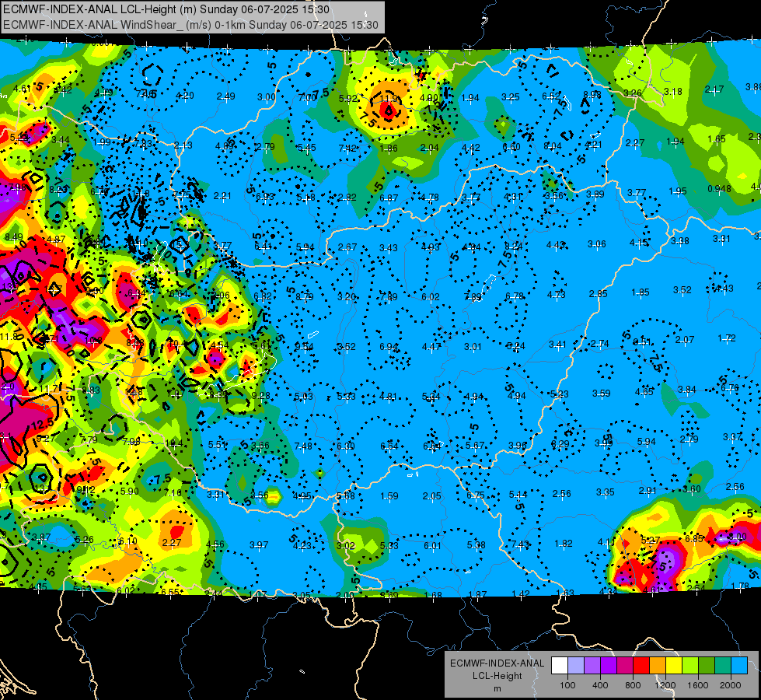This screenshot has width=761, height=700.
Task: Click the 'm' unit label in the legend
Action: click(x=497, y=689)
